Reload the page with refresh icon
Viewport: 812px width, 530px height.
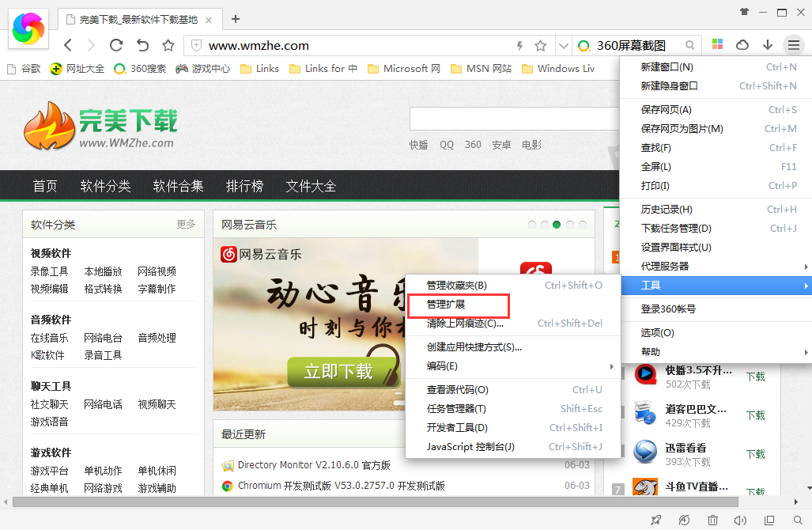(x=116, y=45)
